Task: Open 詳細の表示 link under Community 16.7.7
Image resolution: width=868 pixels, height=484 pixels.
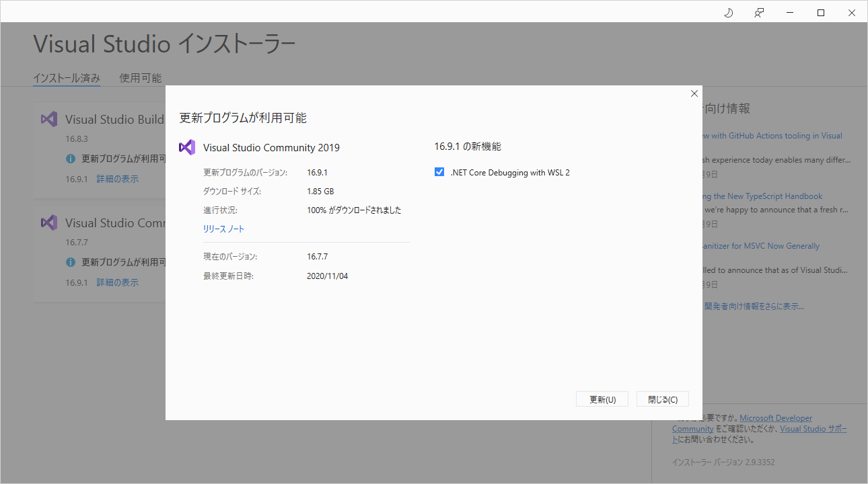Action: tap(117, 283)
